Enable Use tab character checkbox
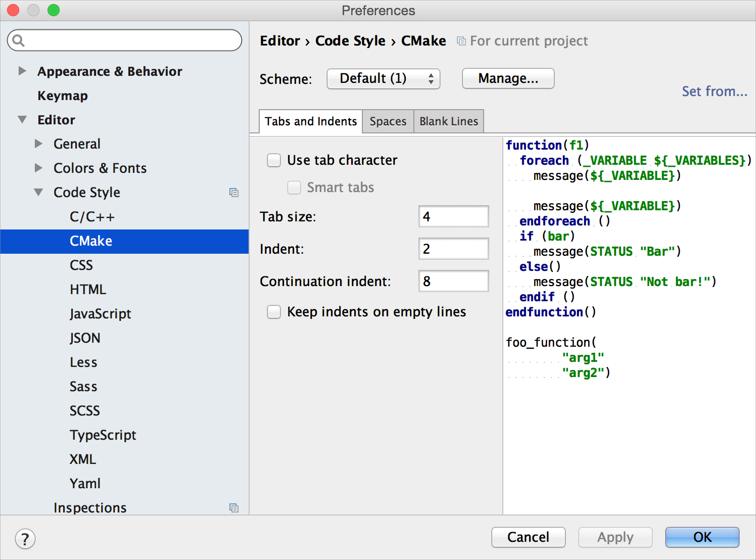This screenshot has width=756, height=560. (274, 160)
